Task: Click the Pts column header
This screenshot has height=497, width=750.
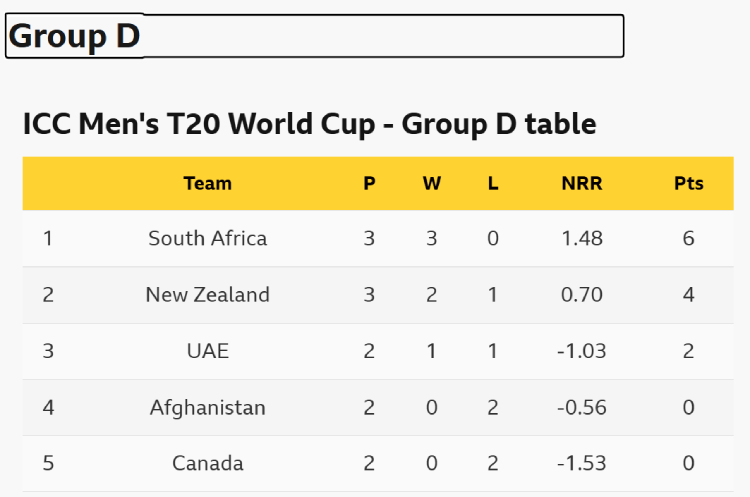Action: (688, 183)
